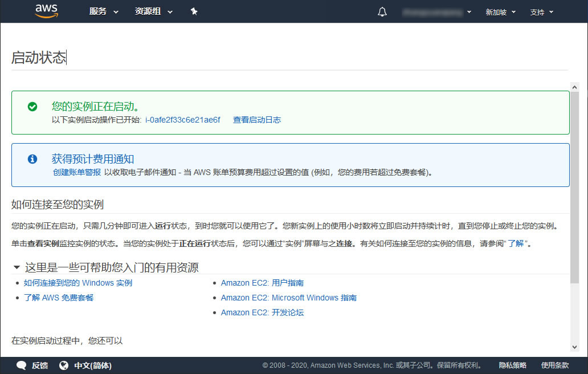Screen dimensions: 588x374
Task: Open instance ID link i-0afe2f33c6e21ae6f
Action: tap(183, 120)
